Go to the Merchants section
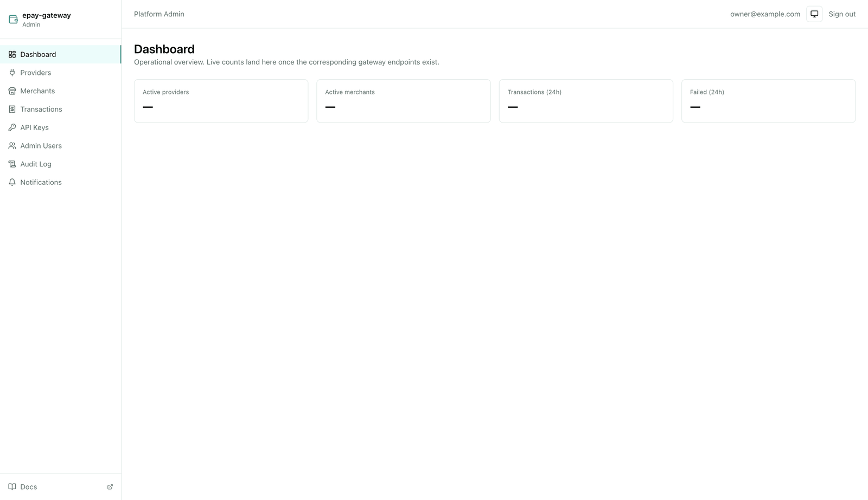This screenshot has height=500, width=868. [x=60, y=91]
